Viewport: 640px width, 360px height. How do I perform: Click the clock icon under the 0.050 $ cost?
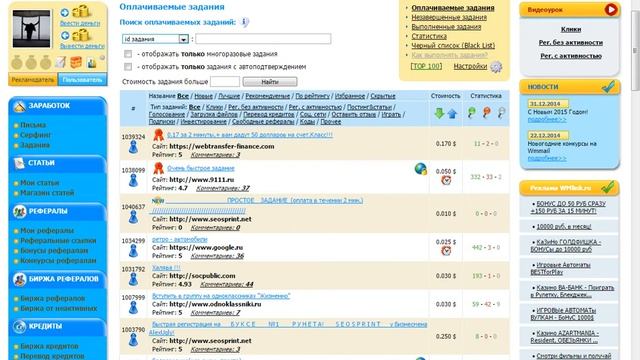(446, 180)
